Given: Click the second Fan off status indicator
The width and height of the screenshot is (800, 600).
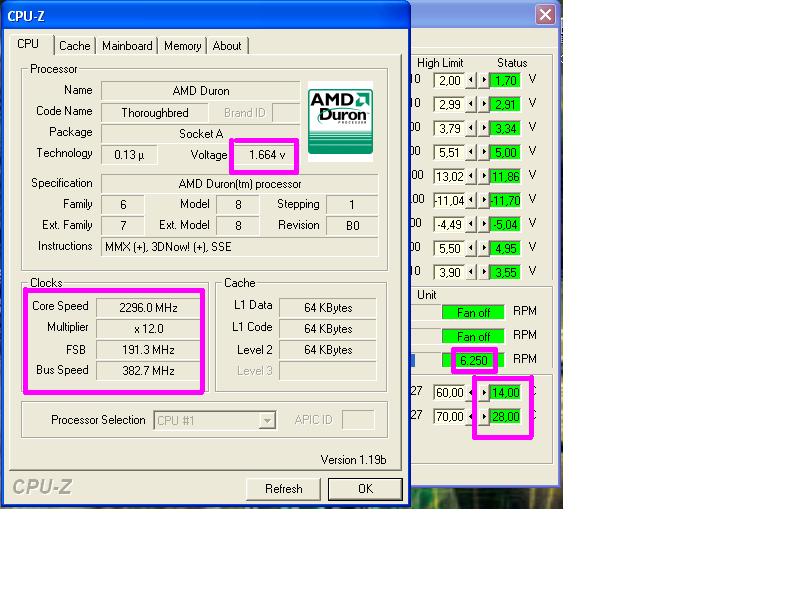Looking at the screenshot, I should [473, 336].
